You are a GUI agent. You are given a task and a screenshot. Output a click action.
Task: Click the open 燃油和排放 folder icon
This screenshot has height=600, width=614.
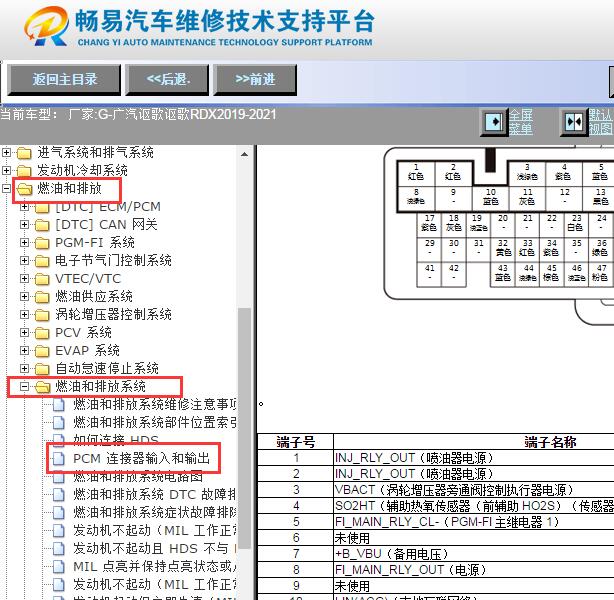[x=24, y=189]
